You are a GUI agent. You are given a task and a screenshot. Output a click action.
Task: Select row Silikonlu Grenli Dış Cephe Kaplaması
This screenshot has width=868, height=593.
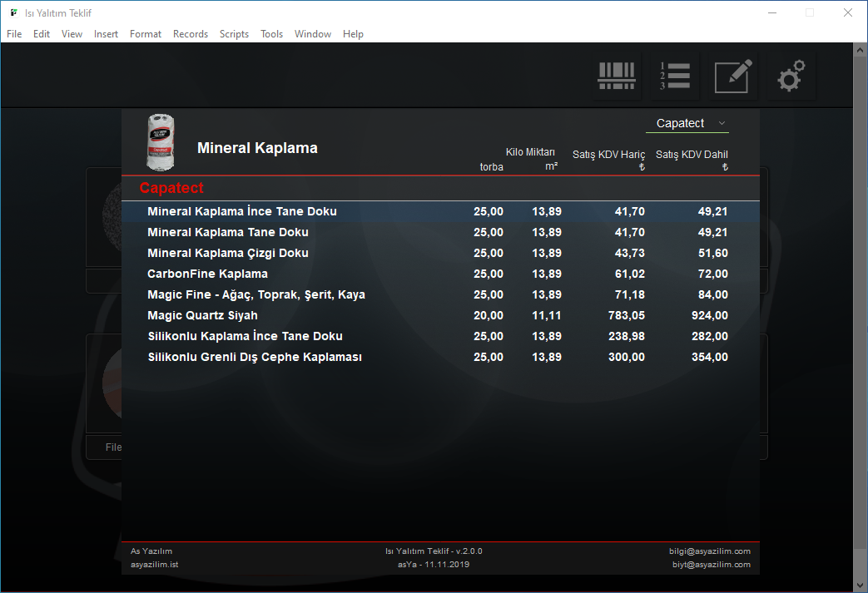tap(440, 357)
